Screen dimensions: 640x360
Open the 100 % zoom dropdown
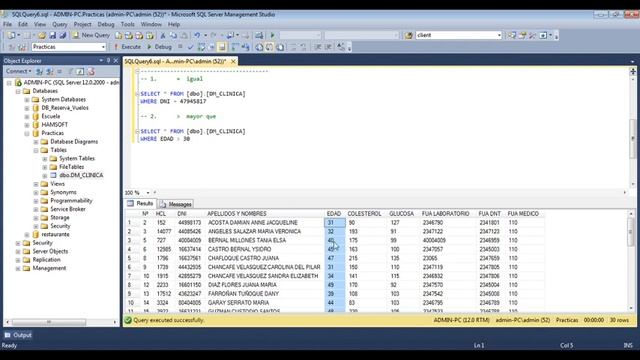click(x=148, y=193)
